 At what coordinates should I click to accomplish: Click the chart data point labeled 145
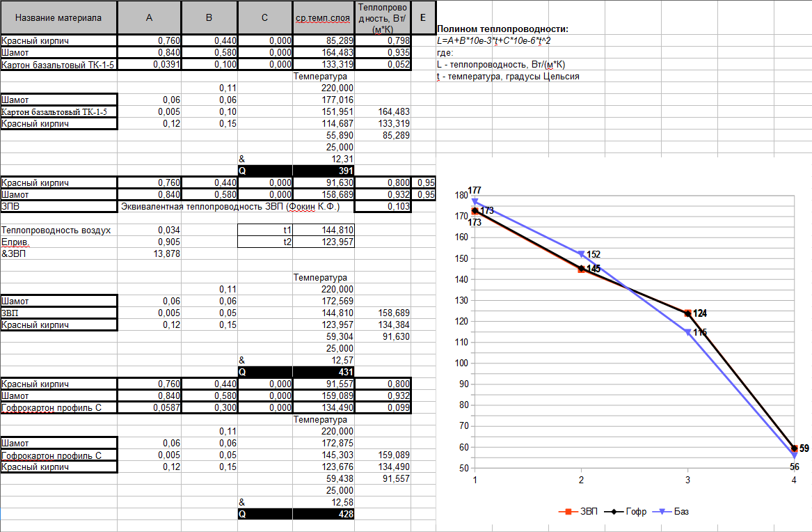582,269
